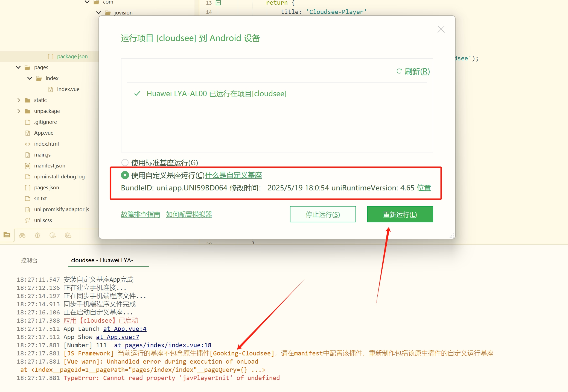Close the run-to-Android dialog
The width and height of the screenshot is (568, 392).
coord(441,29)
